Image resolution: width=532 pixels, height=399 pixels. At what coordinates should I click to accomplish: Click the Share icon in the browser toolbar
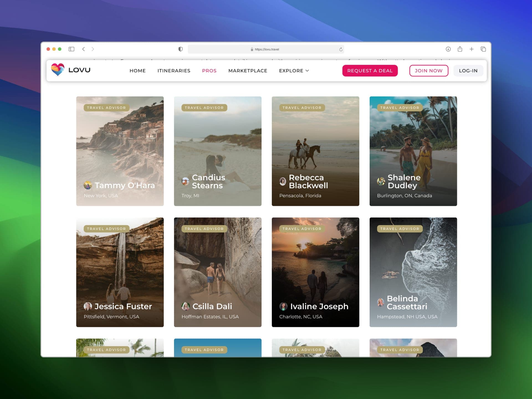pyautogui.click(x=460, y=49)
